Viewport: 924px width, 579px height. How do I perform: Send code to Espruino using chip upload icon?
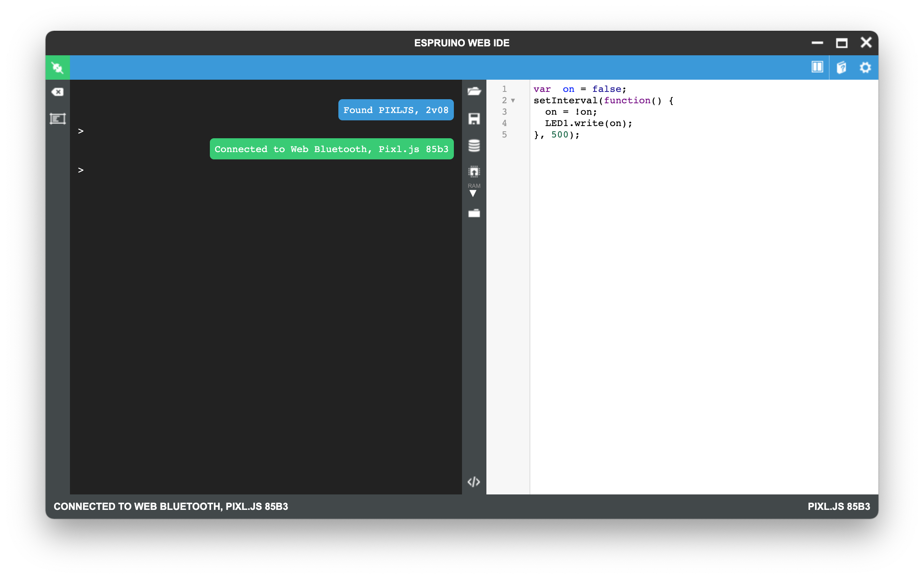(474, 172)
